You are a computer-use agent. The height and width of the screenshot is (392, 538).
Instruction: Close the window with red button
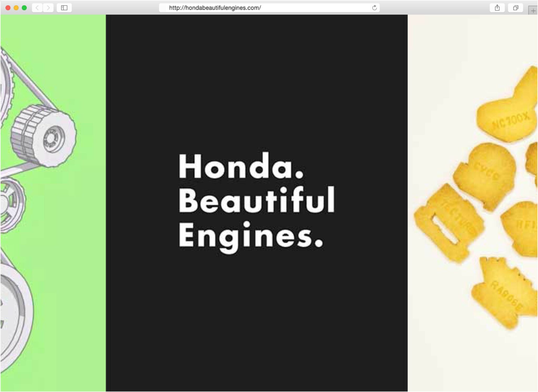pyautogui.click(x=8, y=8)
